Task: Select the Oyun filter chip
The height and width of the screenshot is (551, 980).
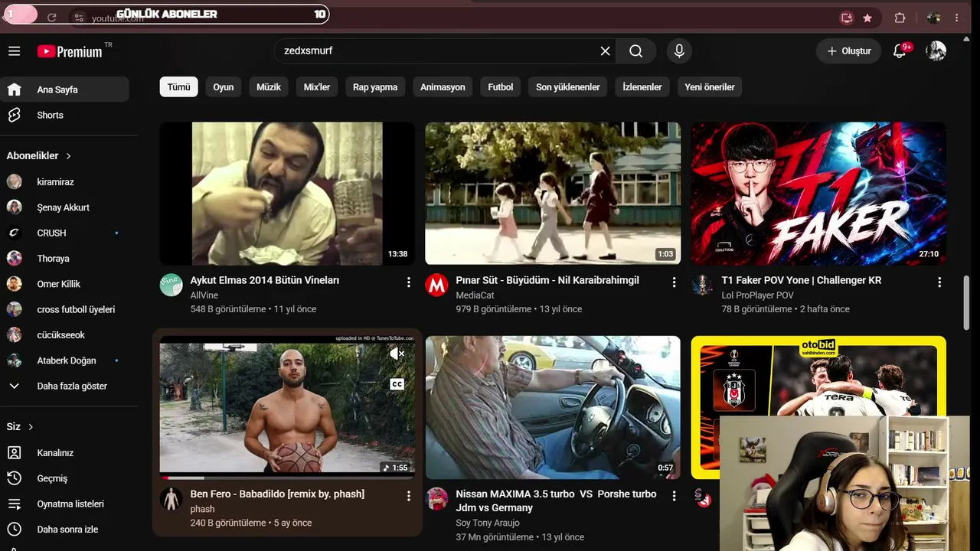Action: coord(224,87)
